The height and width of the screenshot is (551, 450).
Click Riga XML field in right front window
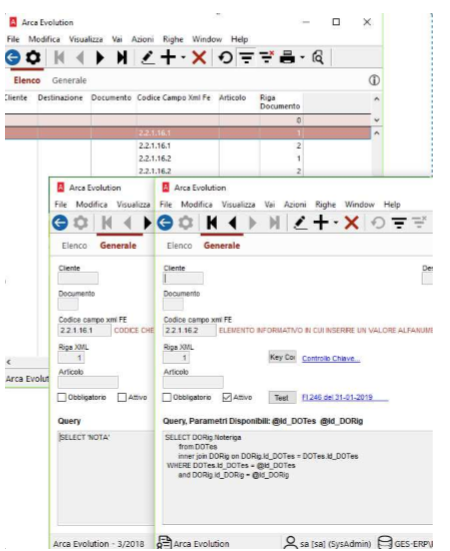[176, 358]
